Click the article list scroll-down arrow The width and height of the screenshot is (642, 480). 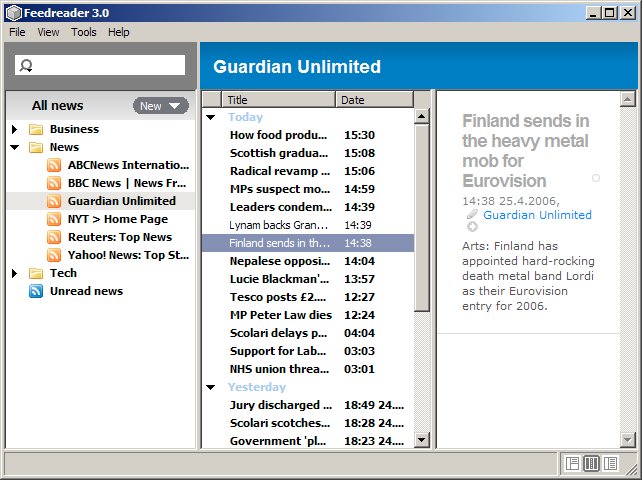(422, 441)
